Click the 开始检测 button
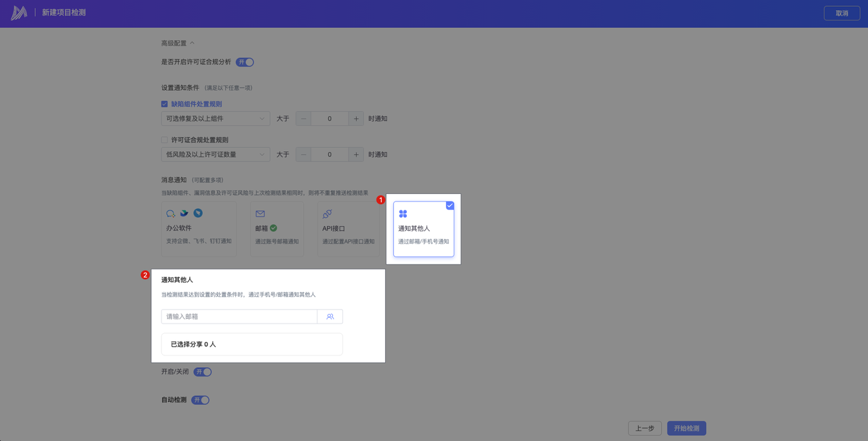This screenshot has width=868, height=441. point(686,429)
